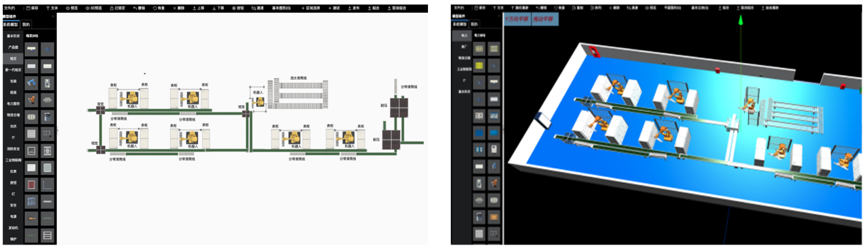This screenshot has height=252, width=868.
Task: Select the 光伏 category
Action: [13, 126]
